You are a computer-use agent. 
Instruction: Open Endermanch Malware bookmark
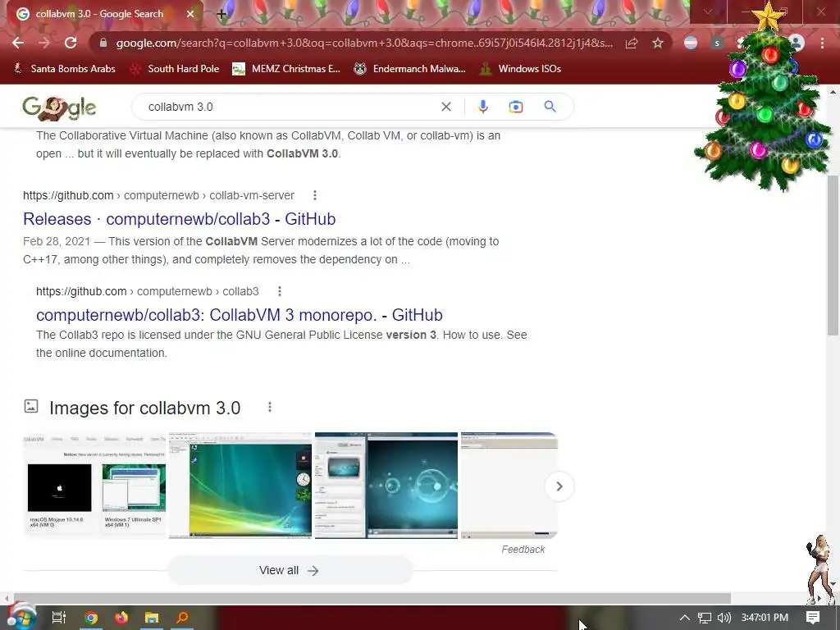click(410, 69)
